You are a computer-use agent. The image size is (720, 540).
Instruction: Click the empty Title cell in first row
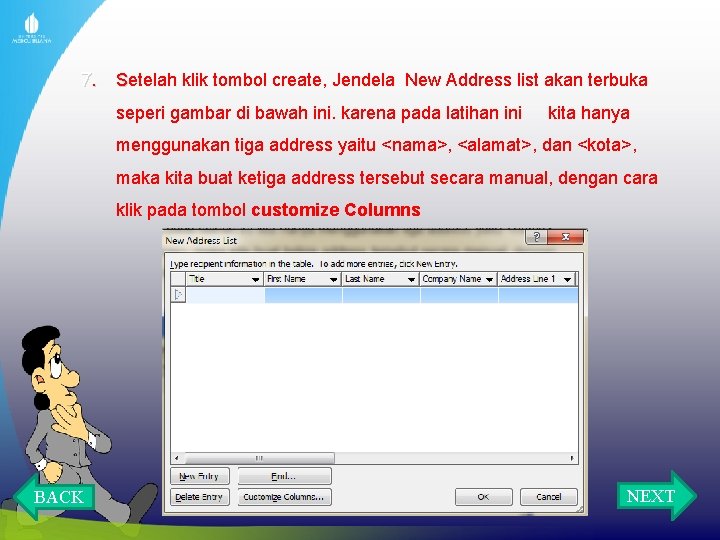pyautogui.click(x=225, y=295)
